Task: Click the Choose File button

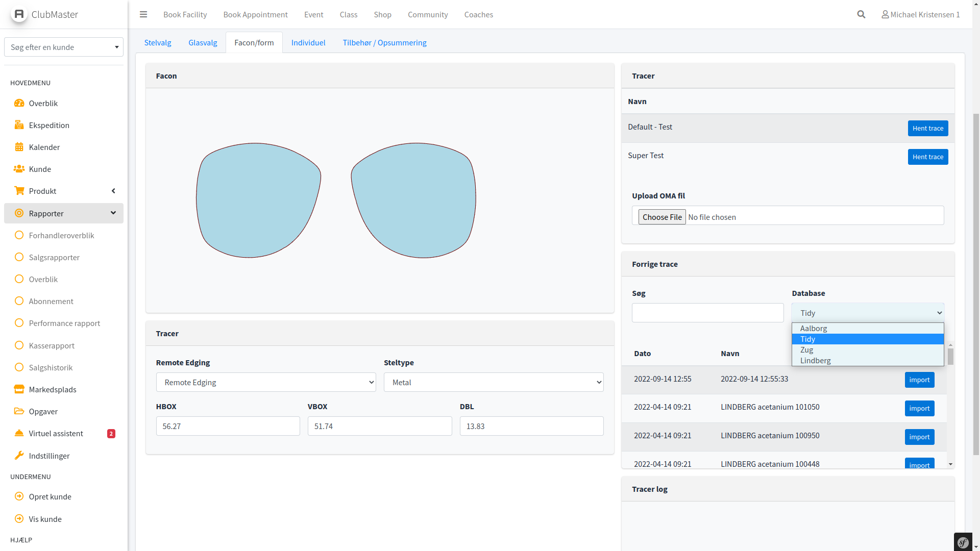Action: [661, 217]
